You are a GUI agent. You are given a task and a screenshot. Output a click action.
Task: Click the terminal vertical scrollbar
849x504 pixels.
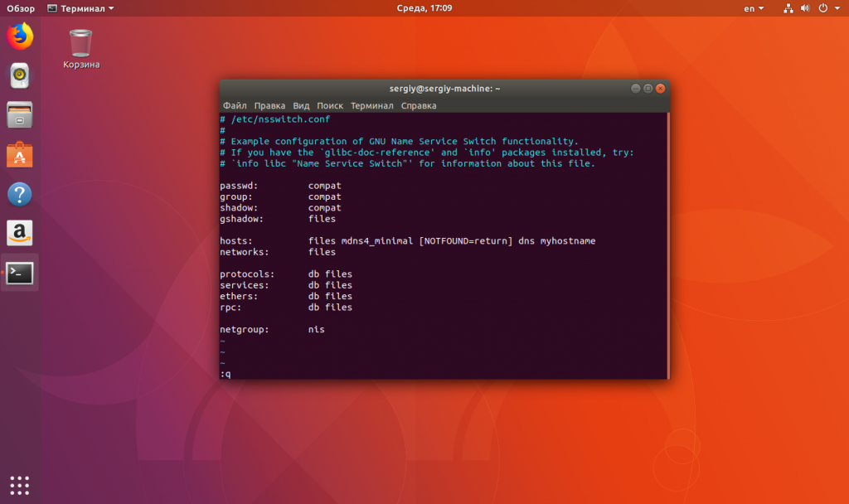668,245
